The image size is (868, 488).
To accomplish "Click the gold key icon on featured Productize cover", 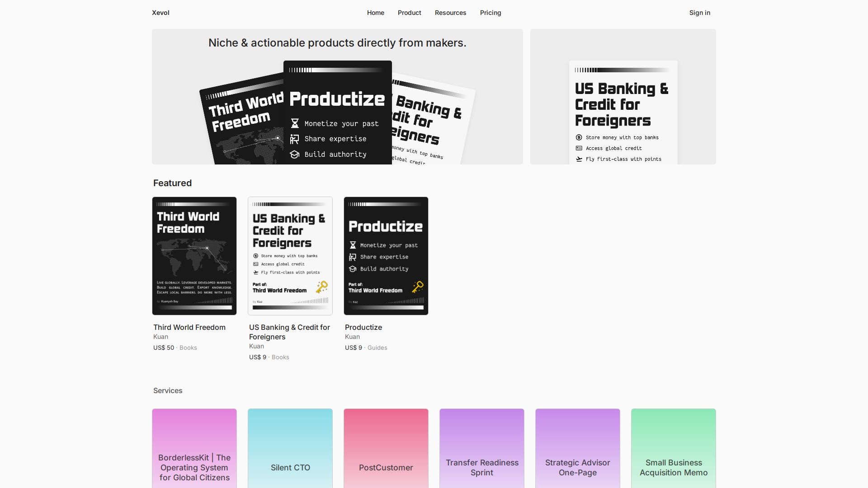I will [417, 287].
